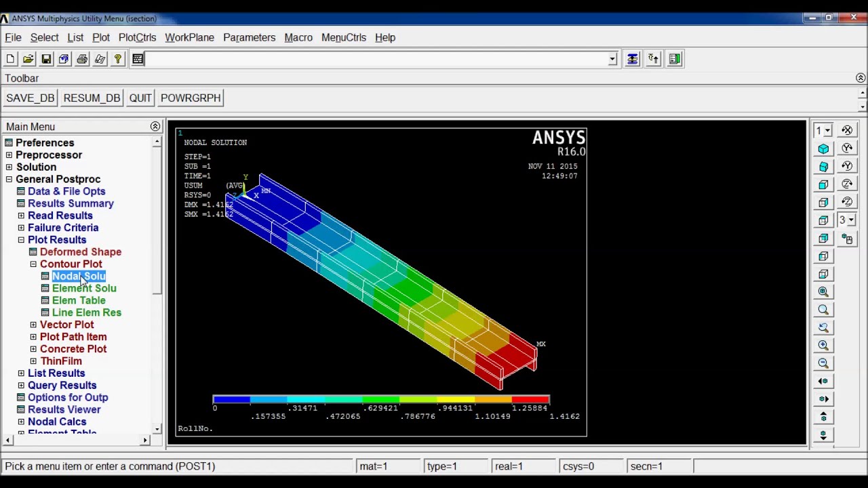Expand the Preferences tree node
Screen dimensions: 868x488
point(9,143)
